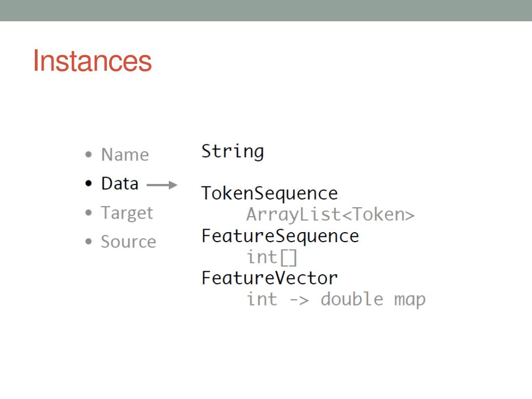Click the FeatureSequence text
This screenshot has height=399, width=532.
pos(280,236)
